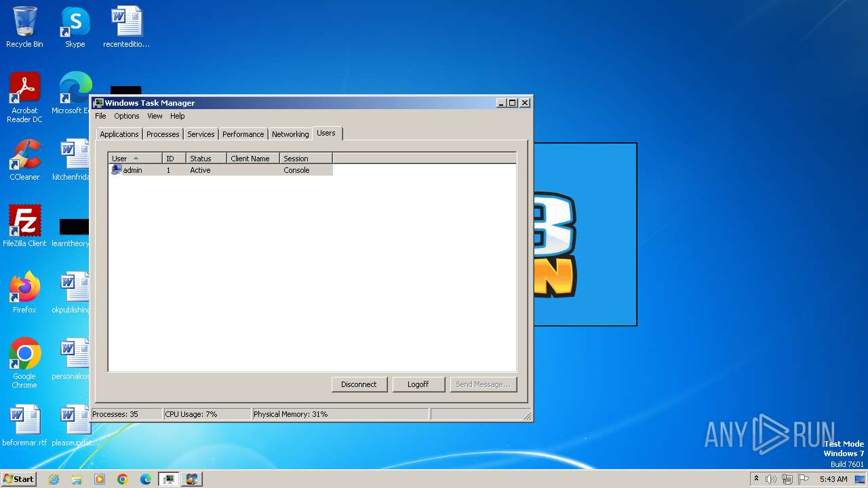
Task: Sort by Client Name column header
Action: point(253,159)
